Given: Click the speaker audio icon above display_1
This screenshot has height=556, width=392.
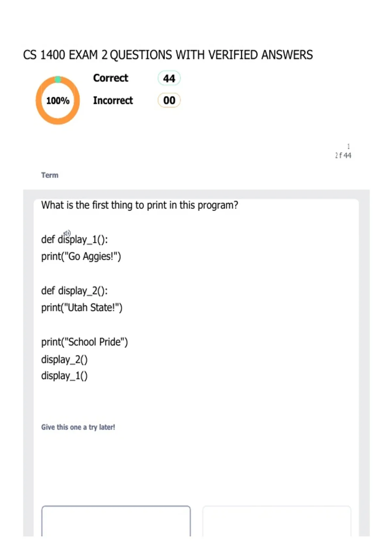Looking at the screenshot, I should click(x=67, y=233).
